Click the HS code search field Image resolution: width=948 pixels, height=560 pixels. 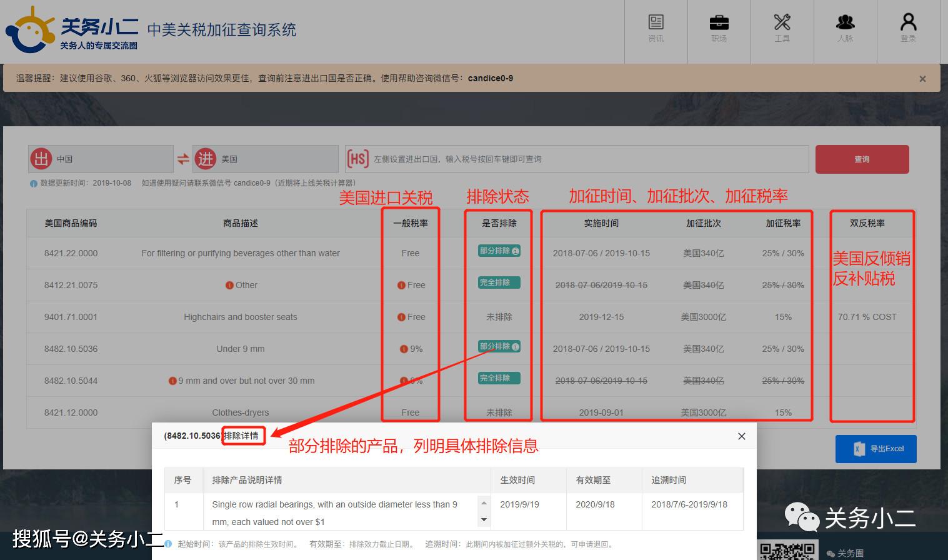[x=577, y=159]
